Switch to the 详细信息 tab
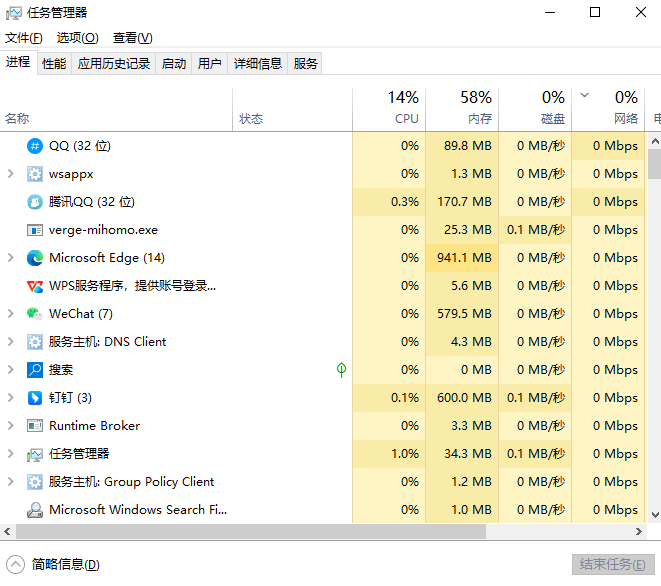 point(258,64)
